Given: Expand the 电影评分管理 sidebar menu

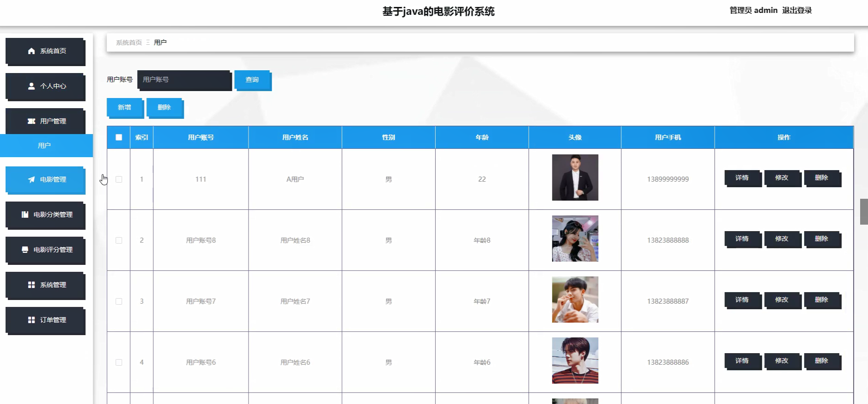Looking at the screenshot, I should (x=45, y=250).
